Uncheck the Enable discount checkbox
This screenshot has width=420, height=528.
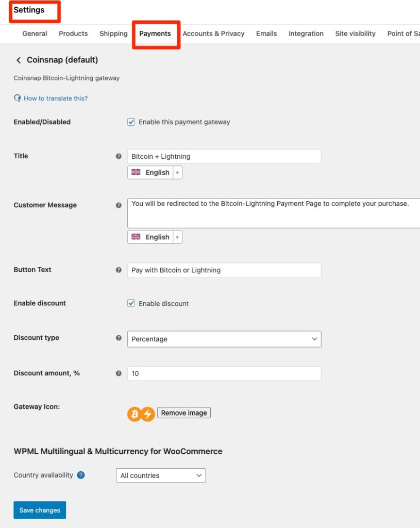[131, 303]
